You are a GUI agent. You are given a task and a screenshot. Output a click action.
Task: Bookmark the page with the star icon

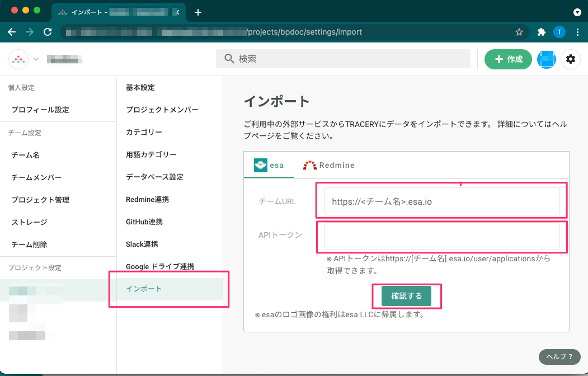(x=519, y=32)
